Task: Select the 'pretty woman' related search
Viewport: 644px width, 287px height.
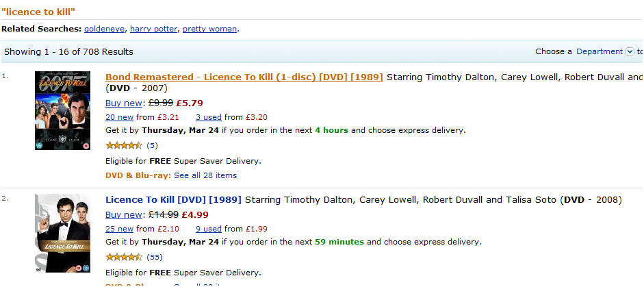Action: tap(209, 29)
